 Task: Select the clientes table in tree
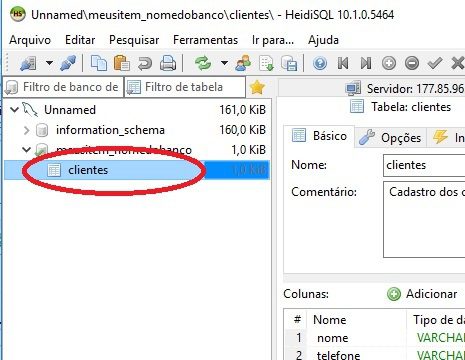point(88,170)
